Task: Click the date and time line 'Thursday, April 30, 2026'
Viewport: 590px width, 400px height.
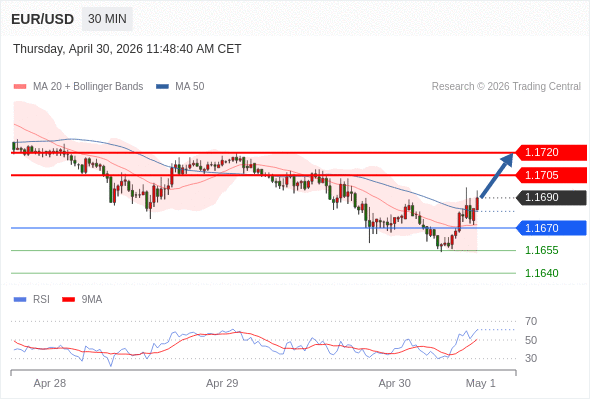Action: pos(127,49)
